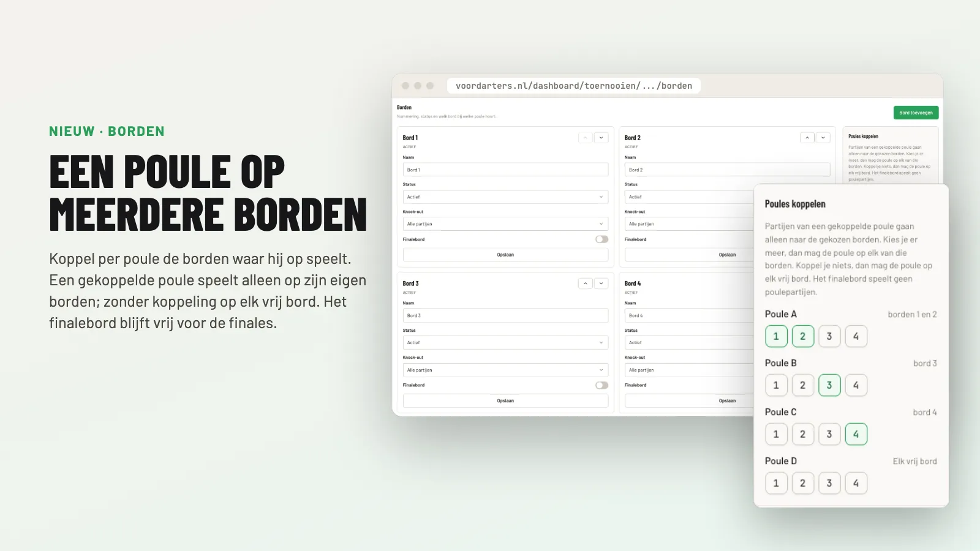
Task: Unlink board 4 from Poule C
Action: (856, 434)
